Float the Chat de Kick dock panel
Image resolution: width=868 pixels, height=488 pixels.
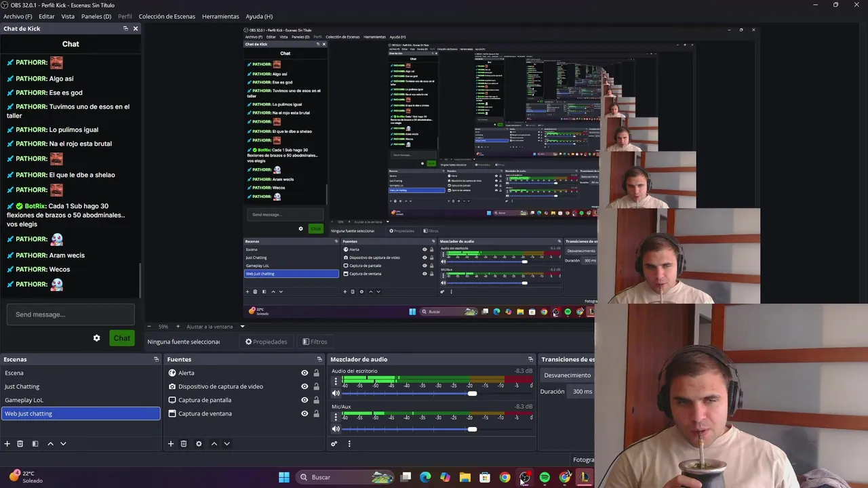coord(125,28)
